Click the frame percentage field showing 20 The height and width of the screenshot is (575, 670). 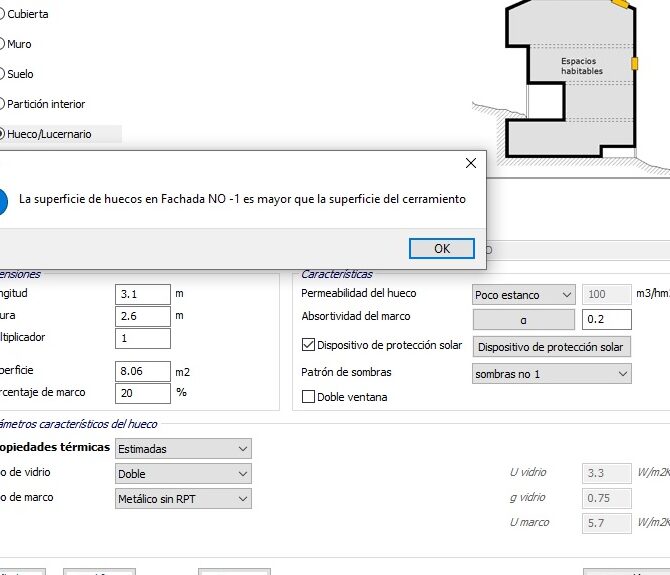tap(143, 393)
